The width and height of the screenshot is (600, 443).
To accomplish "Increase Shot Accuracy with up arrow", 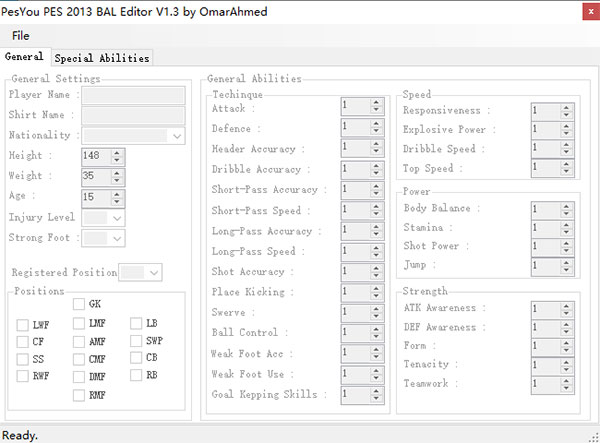I will 376,268.
